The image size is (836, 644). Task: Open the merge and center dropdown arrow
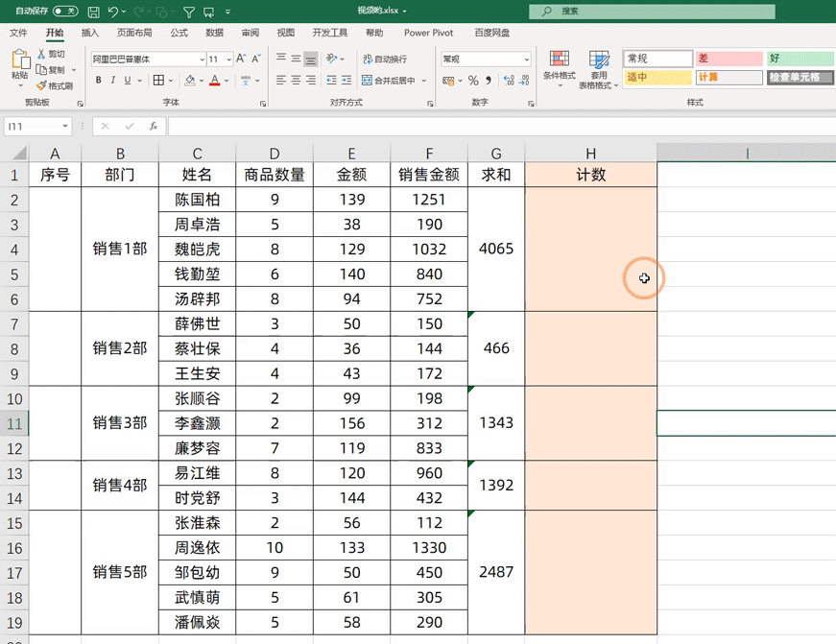424,81
